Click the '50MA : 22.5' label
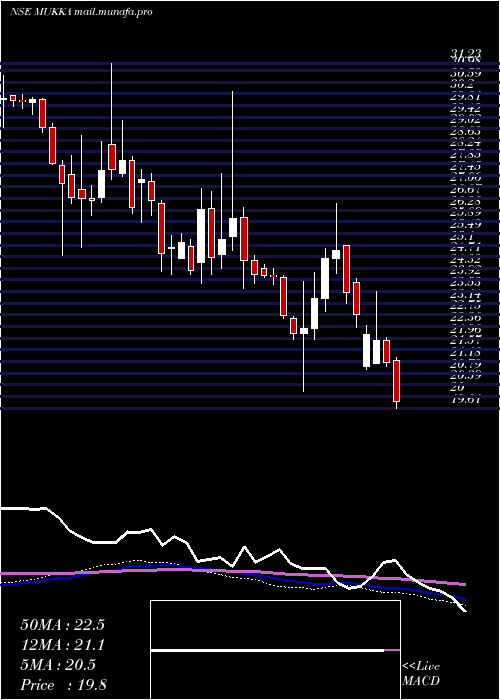This screenshot has width=500, height=700. click(x=62, y=625)
